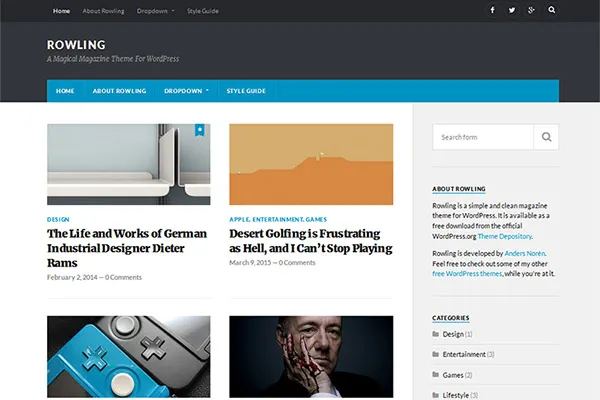Select Home in the top dark bar
The height and width of the screenshot is (400, 600).
pyautogui.click(x=62, y=11)
